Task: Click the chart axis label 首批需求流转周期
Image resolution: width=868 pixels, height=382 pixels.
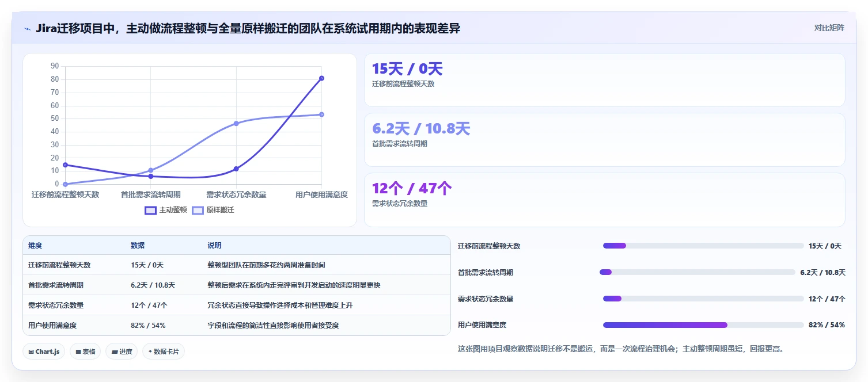Action: [x=150, y=194]
